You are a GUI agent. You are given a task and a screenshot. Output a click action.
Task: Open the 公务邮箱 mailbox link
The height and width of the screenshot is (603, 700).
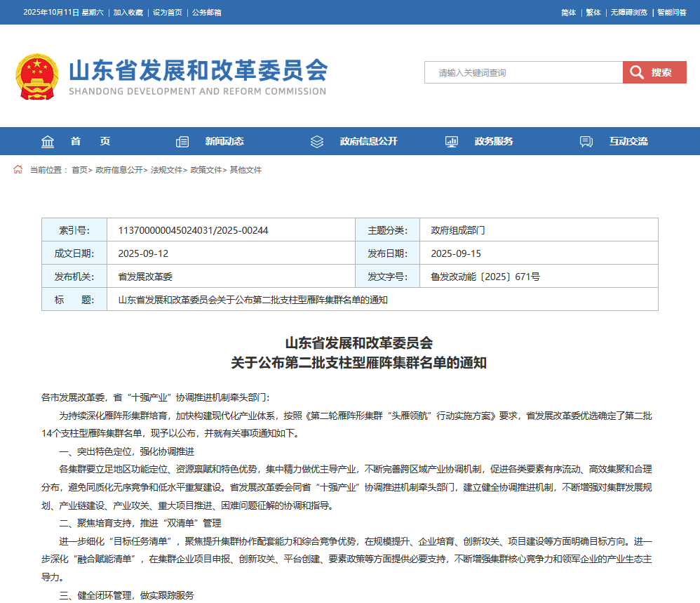207,13
